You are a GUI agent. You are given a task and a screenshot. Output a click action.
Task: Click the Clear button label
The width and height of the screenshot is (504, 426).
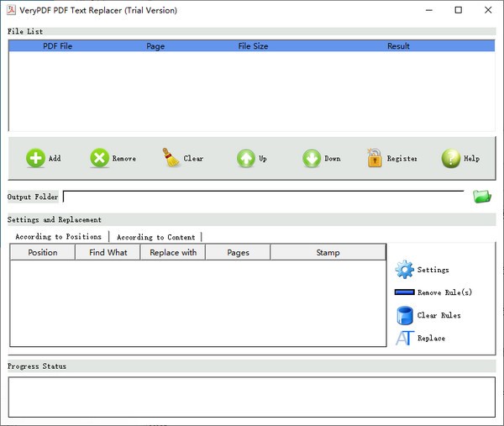tap(193, 158)
